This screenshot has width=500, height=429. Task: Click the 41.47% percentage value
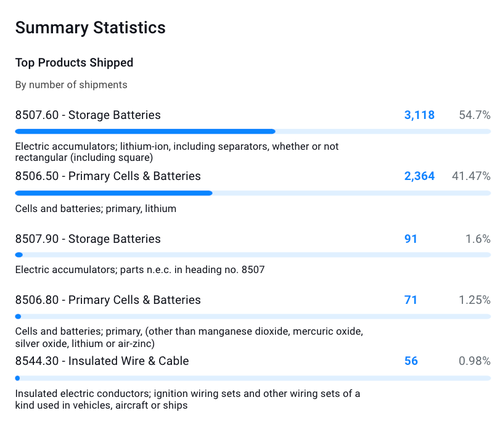point(471,176)
